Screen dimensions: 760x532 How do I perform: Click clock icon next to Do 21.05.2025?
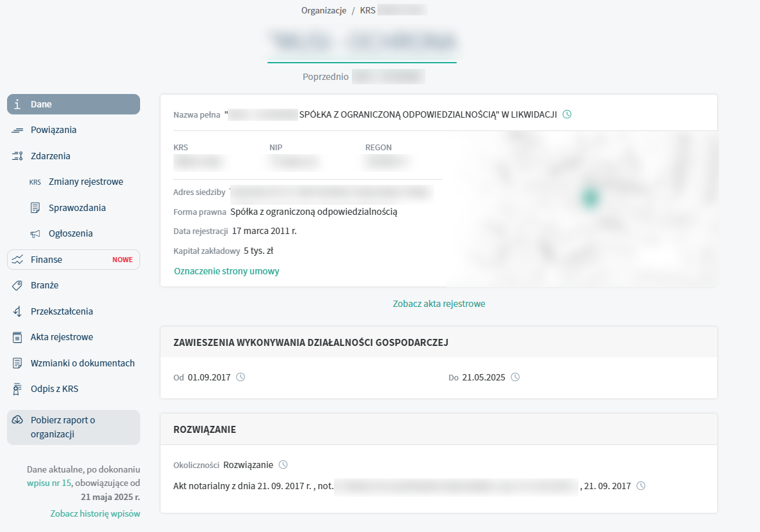pos(515,377)
